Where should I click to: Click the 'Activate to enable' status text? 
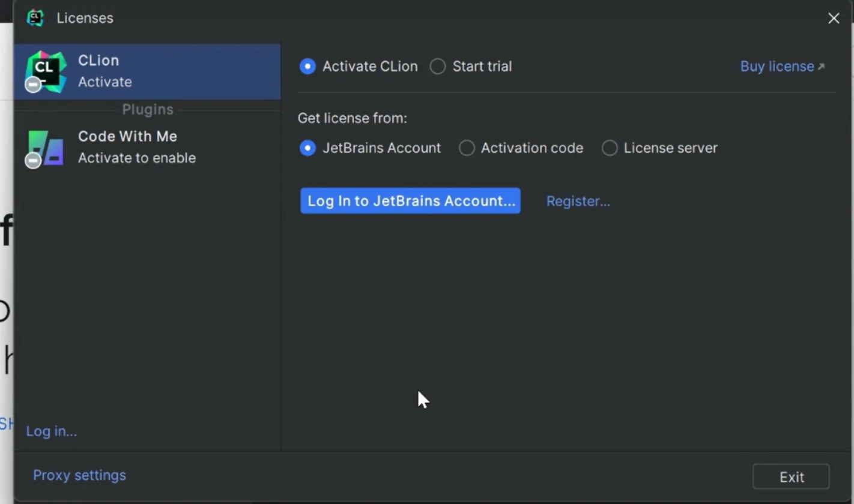(x=137, y=158)
